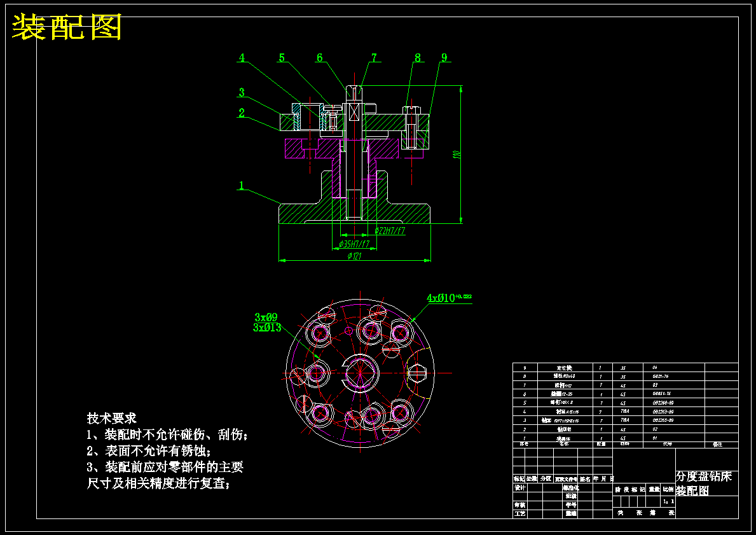Click the 分区 header cell

(x=546, y=479)
